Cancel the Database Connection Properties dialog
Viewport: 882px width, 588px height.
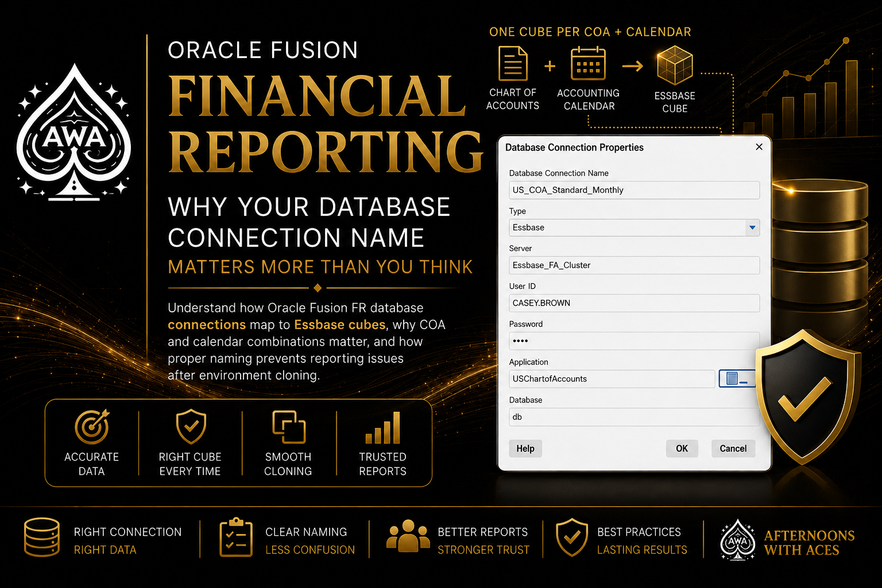733,448
